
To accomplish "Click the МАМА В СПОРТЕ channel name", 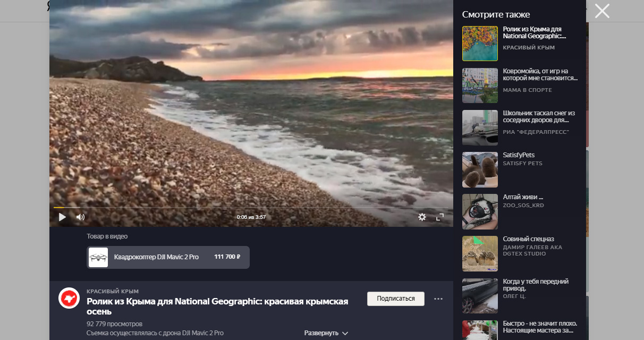I will coord(528,90).
